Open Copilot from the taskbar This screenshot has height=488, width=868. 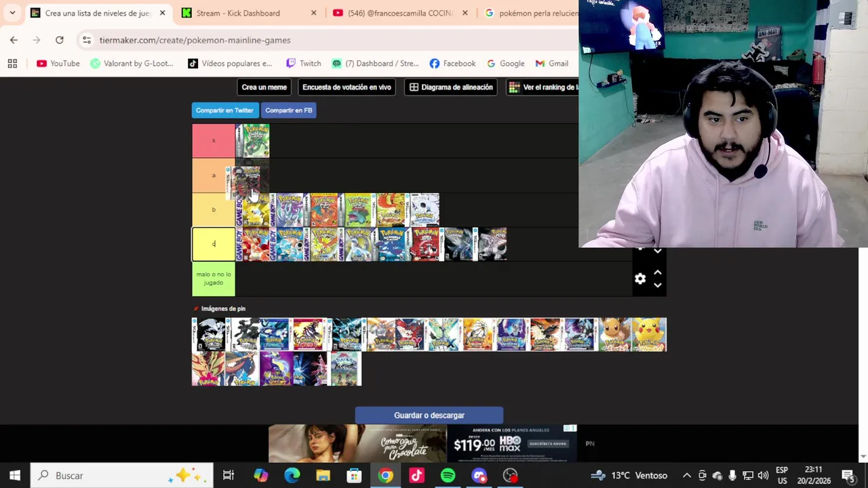coord(260,476)
